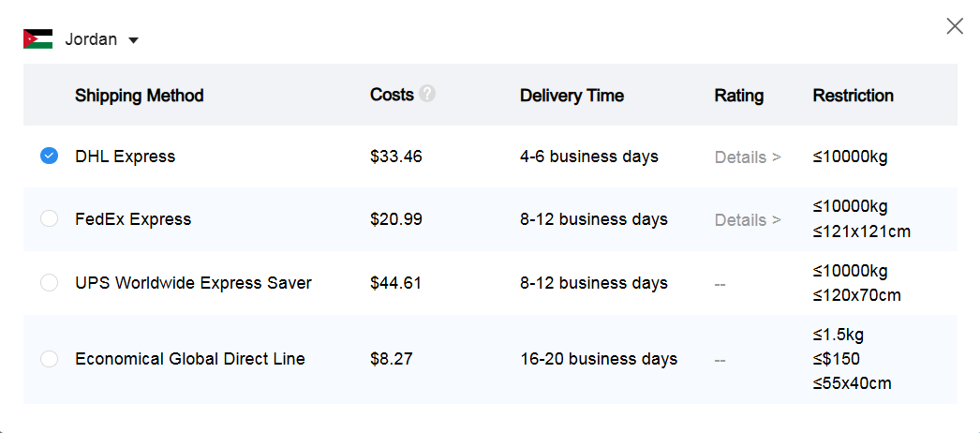980x433 pixels.
Task: Click the Restriction column header
Action: pos(853,95)
